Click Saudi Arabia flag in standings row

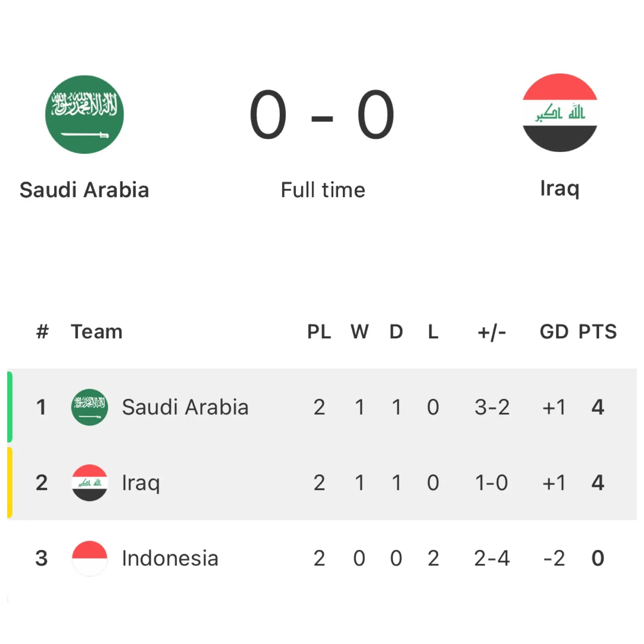(89, 407)
